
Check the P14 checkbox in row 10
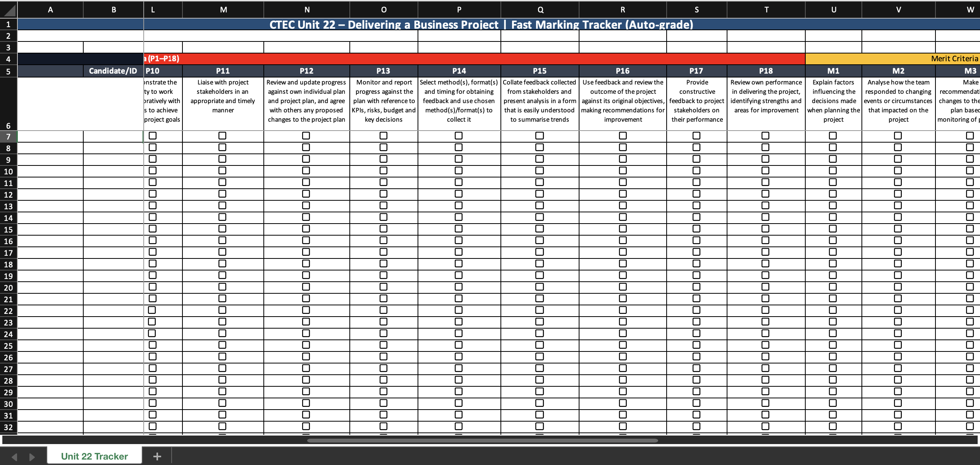(459, 170)
